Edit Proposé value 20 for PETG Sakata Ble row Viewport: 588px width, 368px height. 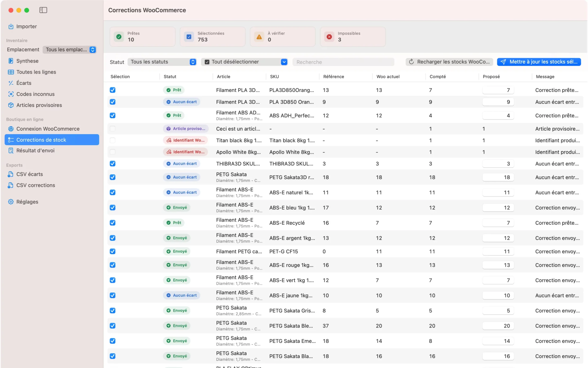click(498, 326)
